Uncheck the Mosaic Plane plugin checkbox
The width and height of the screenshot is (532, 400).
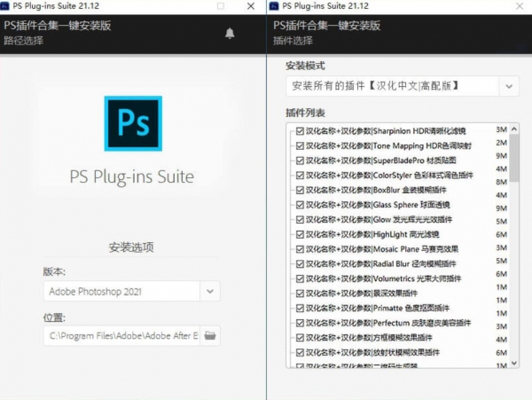pyautogui.click(x=300, y=249)
